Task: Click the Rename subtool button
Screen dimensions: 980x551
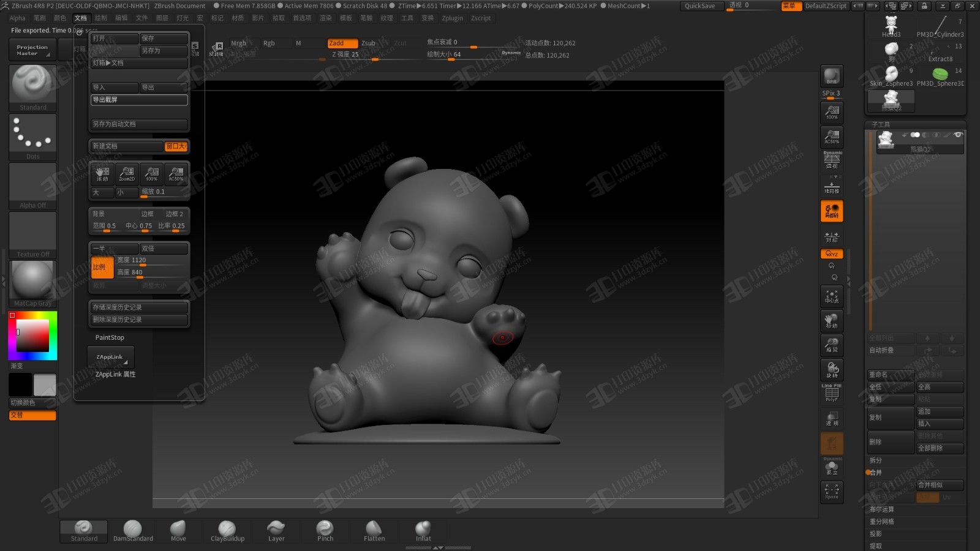Action: coord(891,375)
